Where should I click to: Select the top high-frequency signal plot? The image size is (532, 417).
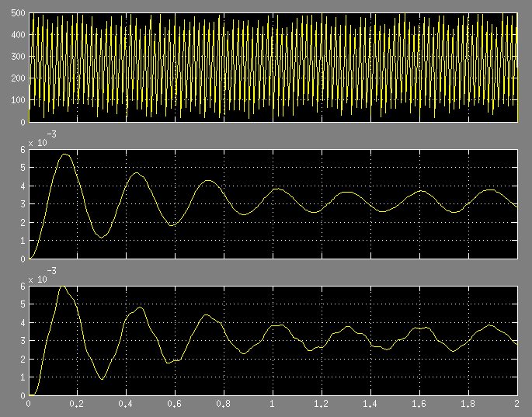pos(273,68)
